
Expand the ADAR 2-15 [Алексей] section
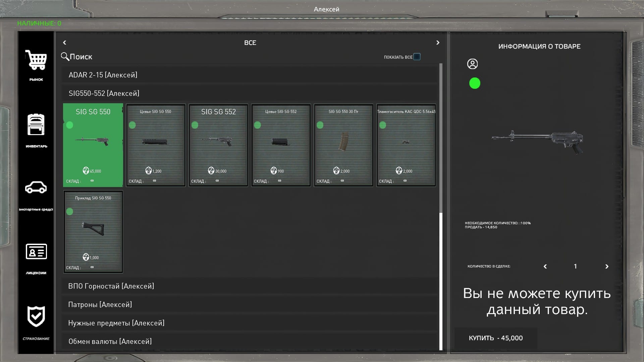[250, 75]
